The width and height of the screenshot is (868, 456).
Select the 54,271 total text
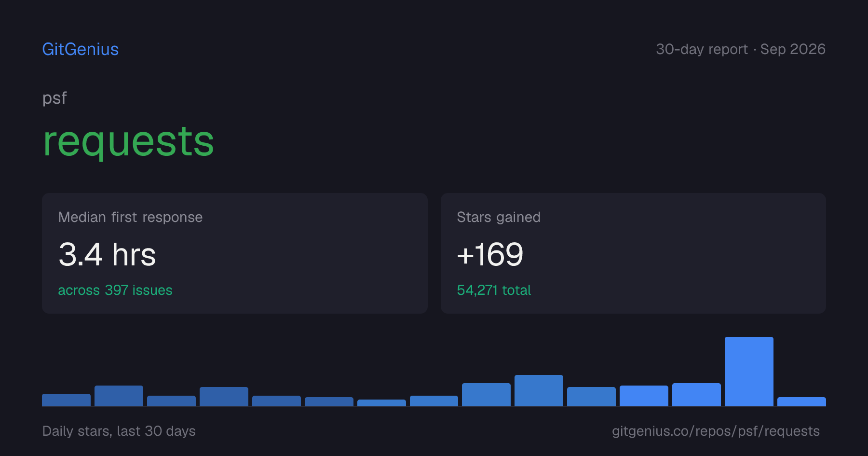click(494, 290)
